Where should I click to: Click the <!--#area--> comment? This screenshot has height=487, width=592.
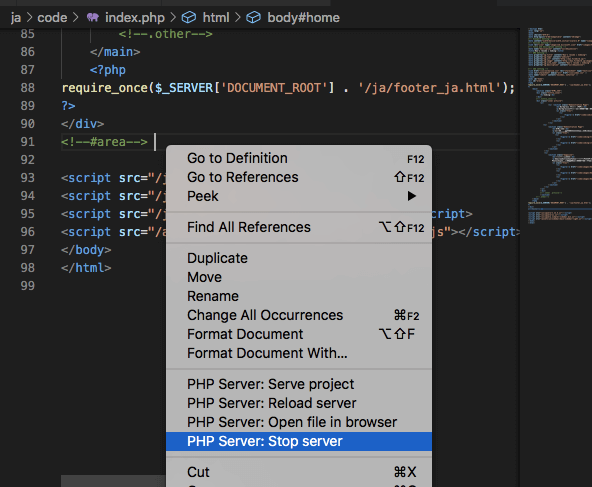104,142
